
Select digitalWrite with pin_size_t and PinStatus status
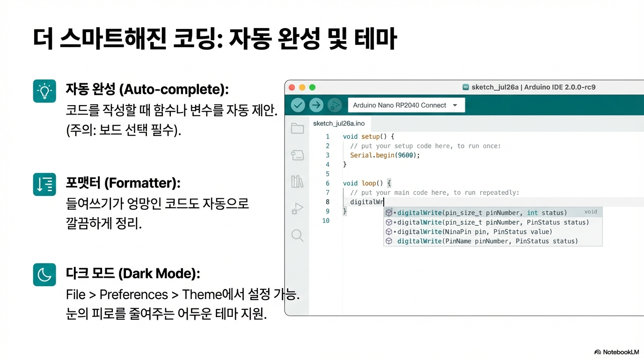pyautogui.click(x=492, y=223)
